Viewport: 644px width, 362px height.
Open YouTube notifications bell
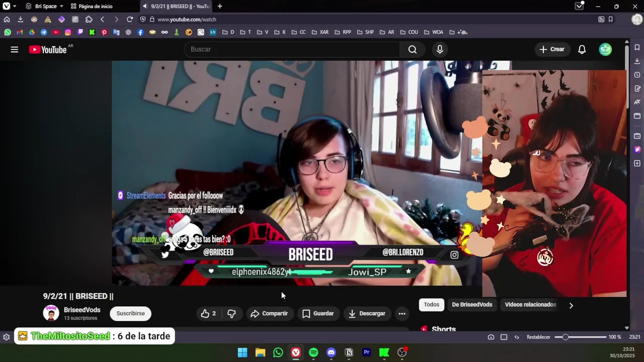pyautogui.click(x=582, y=49)
